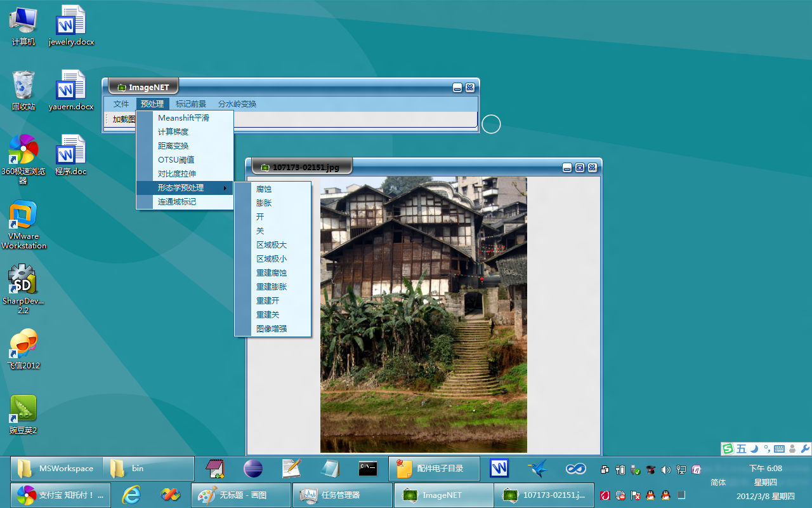This screenshot has width=812, height=508.
Task: Click the infinity-symbol taskbar icon
Action: pyautogui.click(x=575, y=469)
